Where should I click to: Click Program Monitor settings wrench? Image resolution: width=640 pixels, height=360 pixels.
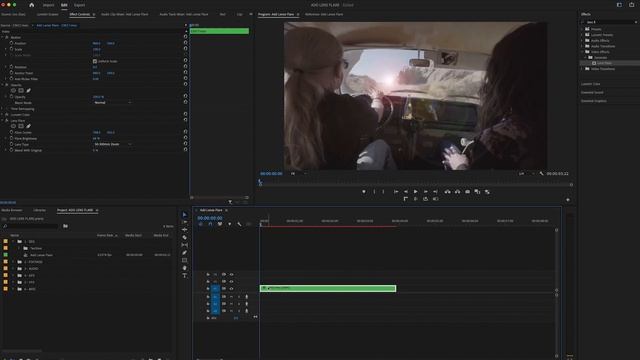pos(541,173)
